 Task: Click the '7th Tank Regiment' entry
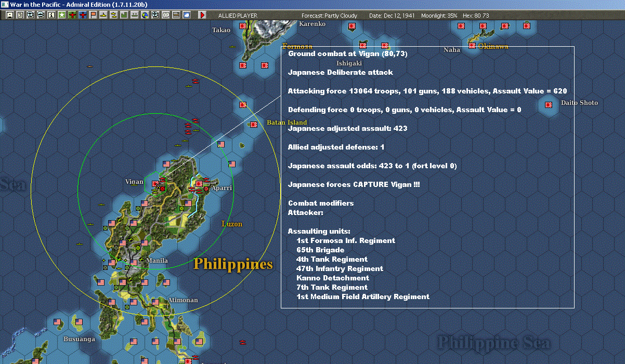pyautogui.click(x=332, y=287)
